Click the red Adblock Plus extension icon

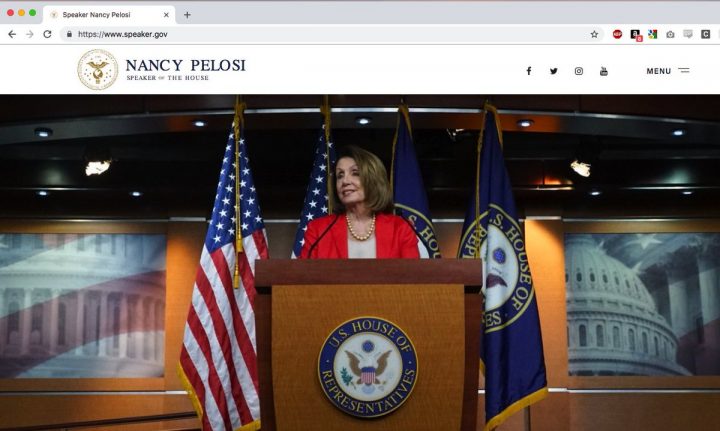click(x=617, y=34)
